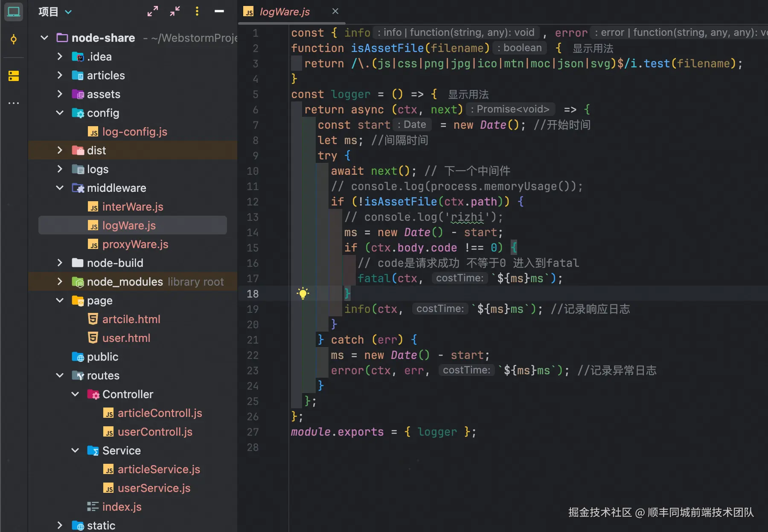Click the page folder icon
The width and height of the screenshot is (768, 532).
(x=78, y=301)
